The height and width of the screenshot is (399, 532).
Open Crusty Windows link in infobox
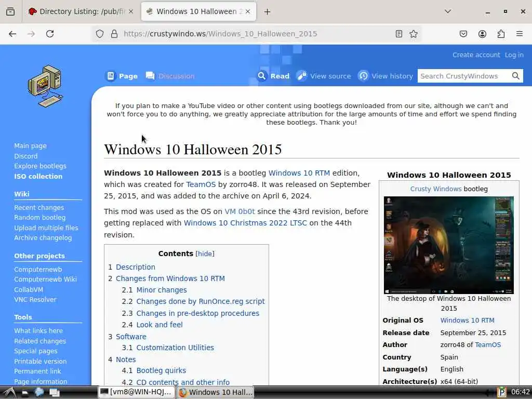(436, 189)
